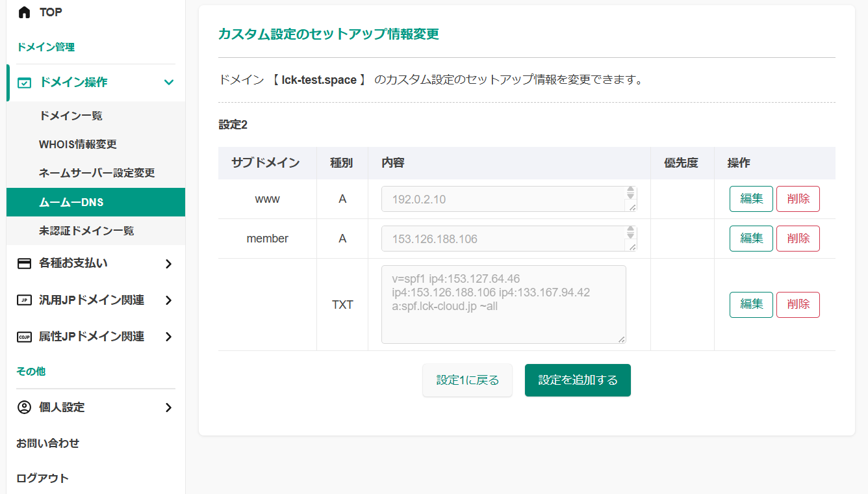This screenshot has width=868, height=494.
Task: Click the v=spf1 TXT content textarea
Action: [x=504, y=304]
